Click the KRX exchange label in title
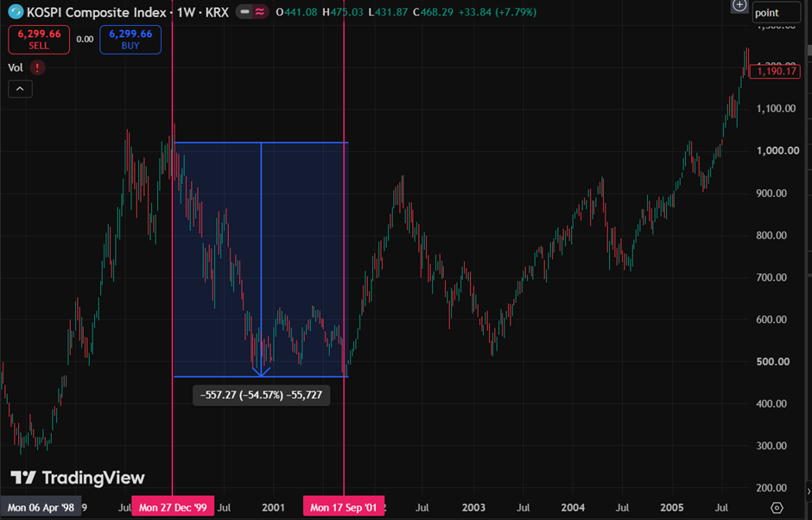The height and width of the screenshot is (520, 812). 217,12
